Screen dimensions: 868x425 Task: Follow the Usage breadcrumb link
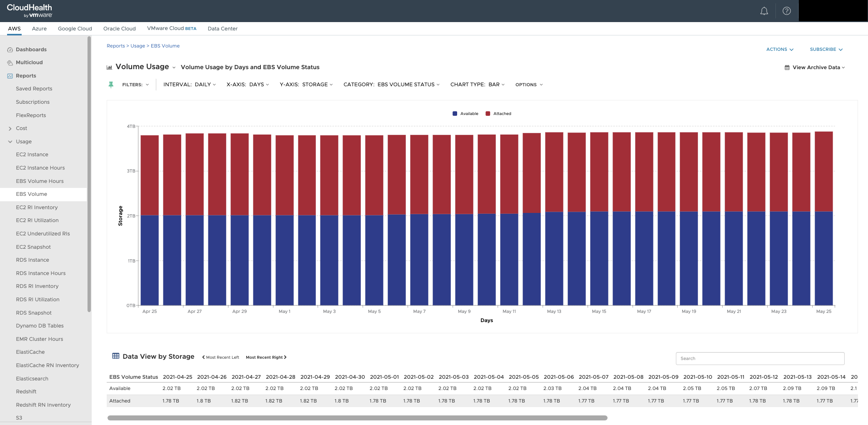pos(138,46)
